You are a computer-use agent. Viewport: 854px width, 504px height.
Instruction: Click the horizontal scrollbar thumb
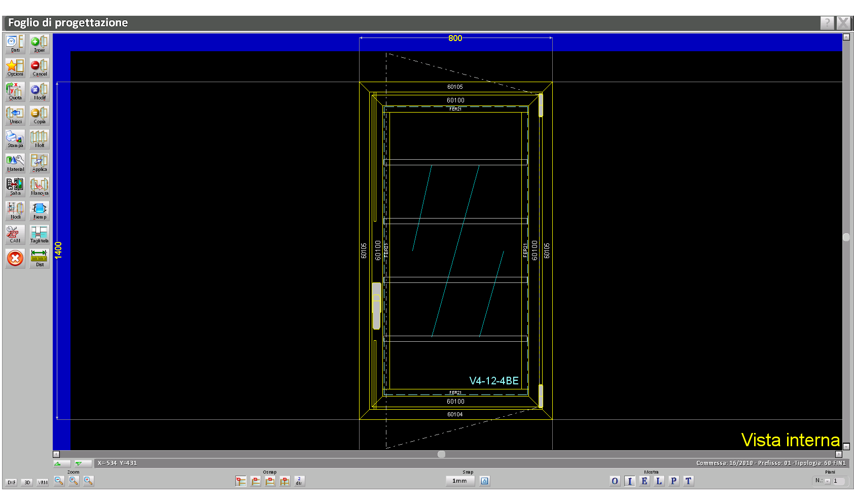pos(442,454)
